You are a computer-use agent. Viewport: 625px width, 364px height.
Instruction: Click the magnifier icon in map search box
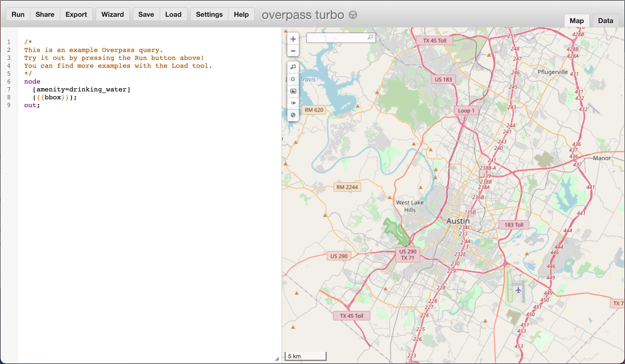point(370,37)
